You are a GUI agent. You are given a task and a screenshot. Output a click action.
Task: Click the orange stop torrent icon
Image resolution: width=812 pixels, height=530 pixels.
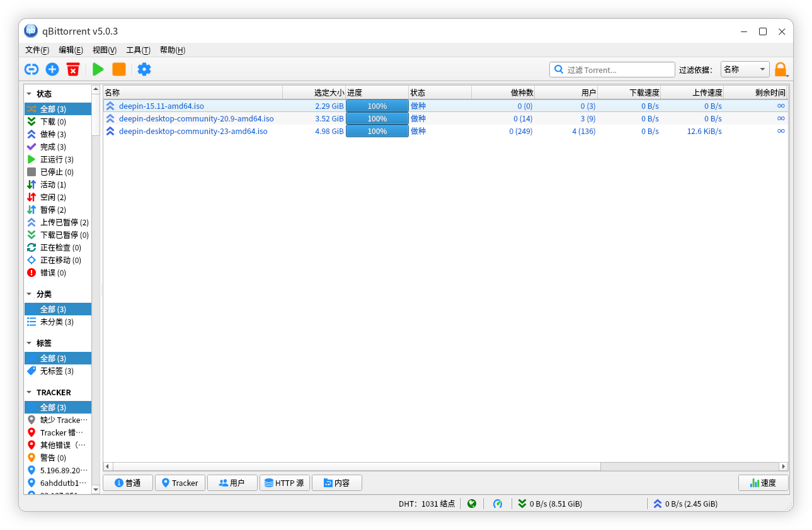tap(119, 69)
